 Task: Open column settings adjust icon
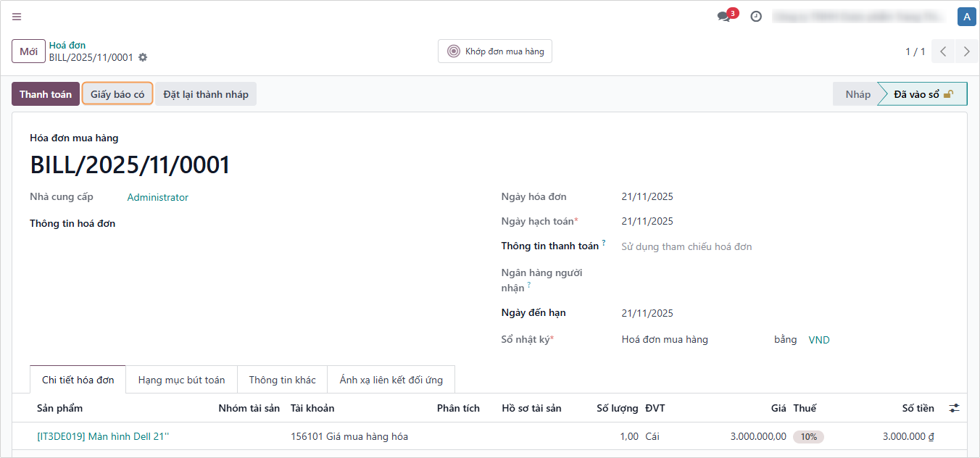pyautogui.click(x=954, y=409)
